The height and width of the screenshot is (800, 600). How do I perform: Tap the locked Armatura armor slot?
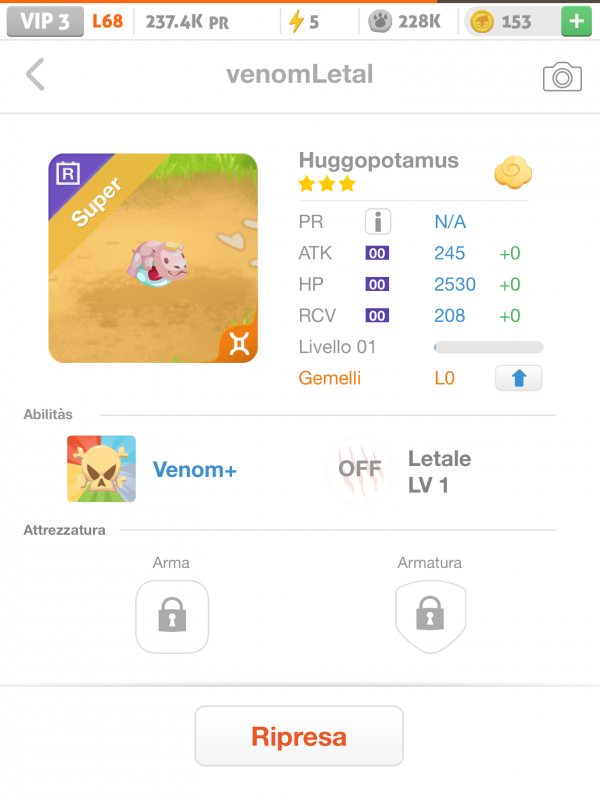(429, 616)
